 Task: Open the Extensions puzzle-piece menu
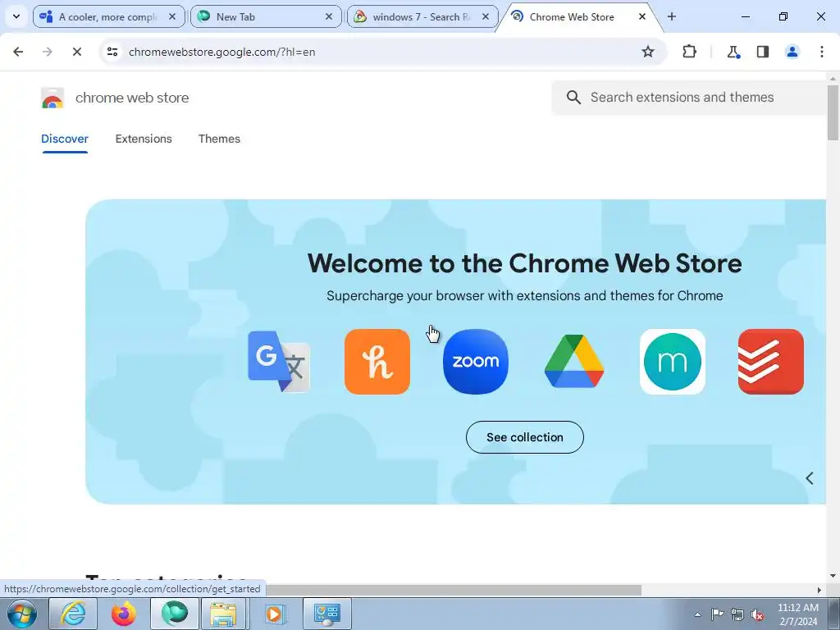coord(689,52)
